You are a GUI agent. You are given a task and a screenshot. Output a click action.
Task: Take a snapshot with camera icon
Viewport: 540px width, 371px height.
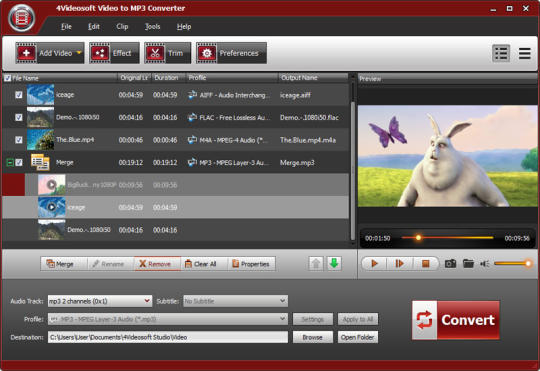pos(450,264)
